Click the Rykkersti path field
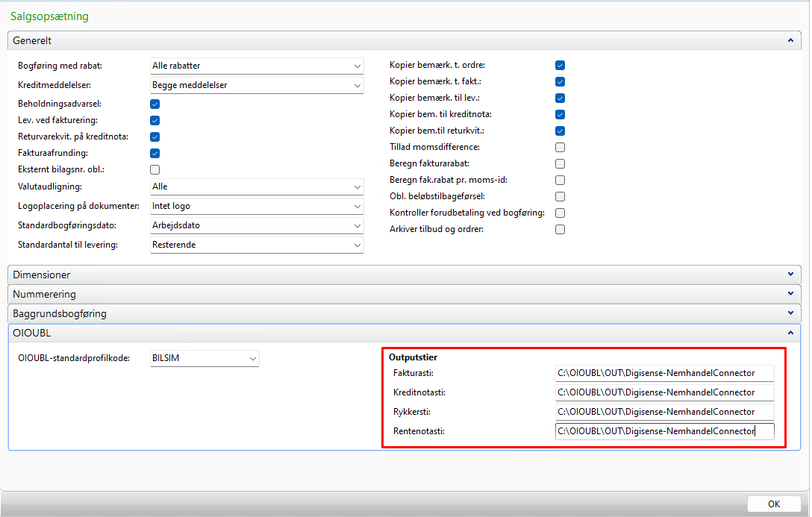The width and height of the screenshot is (812, 517). pyautogui.click(x=664, y=412)
